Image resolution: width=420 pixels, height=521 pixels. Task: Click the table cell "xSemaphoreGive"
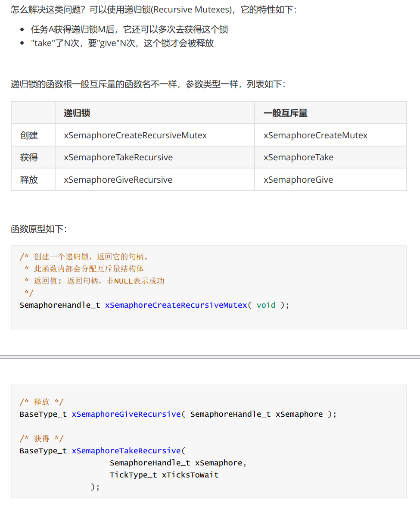[x=330, y=179]
